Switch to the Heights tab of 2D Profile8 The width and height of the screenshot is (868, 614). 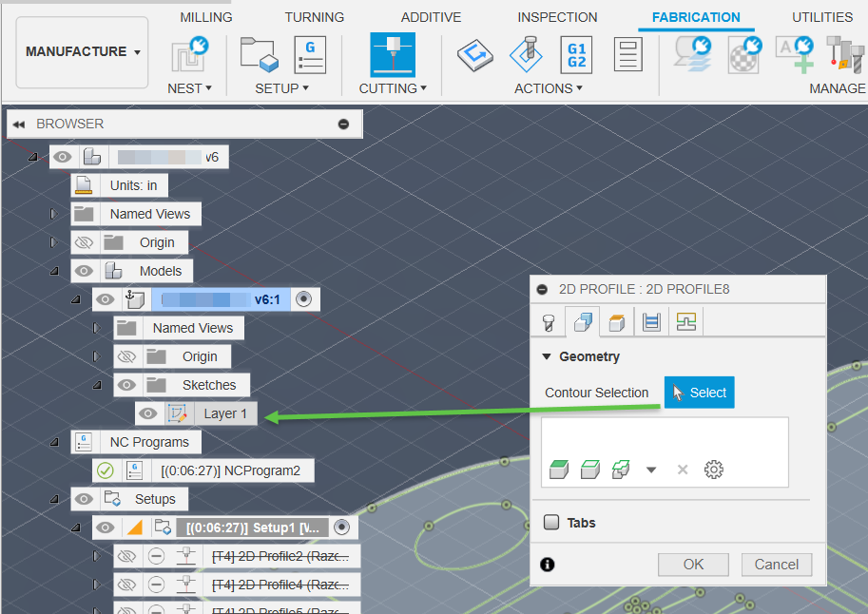(x=615, y=321)
